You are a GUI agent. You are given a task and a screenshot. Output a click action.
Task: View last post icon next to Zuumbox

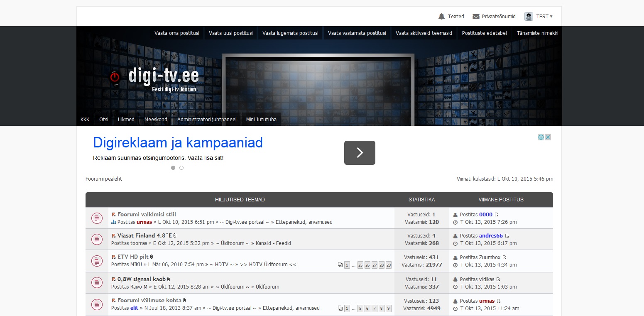[504, 257]
